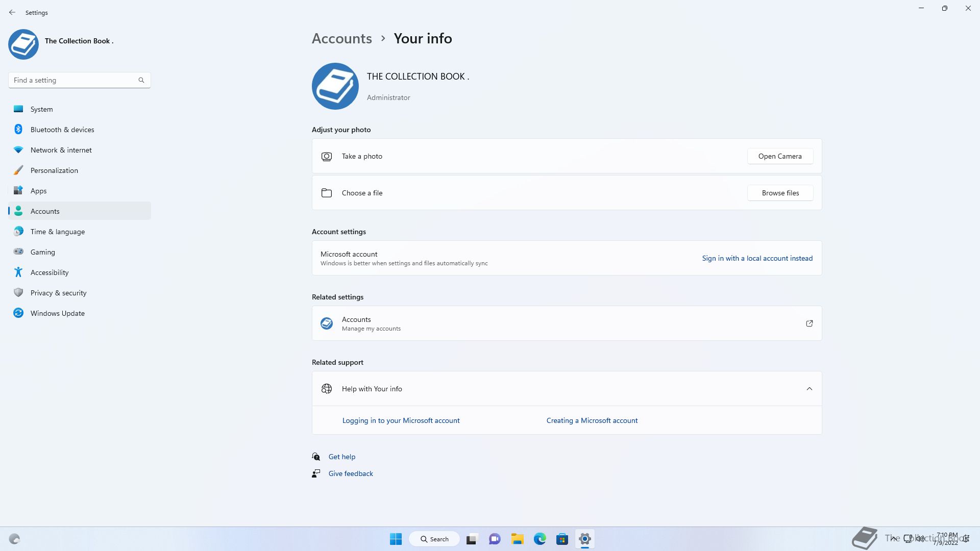
Task: Click the taskbar Search box
Action: pos(434,539)
